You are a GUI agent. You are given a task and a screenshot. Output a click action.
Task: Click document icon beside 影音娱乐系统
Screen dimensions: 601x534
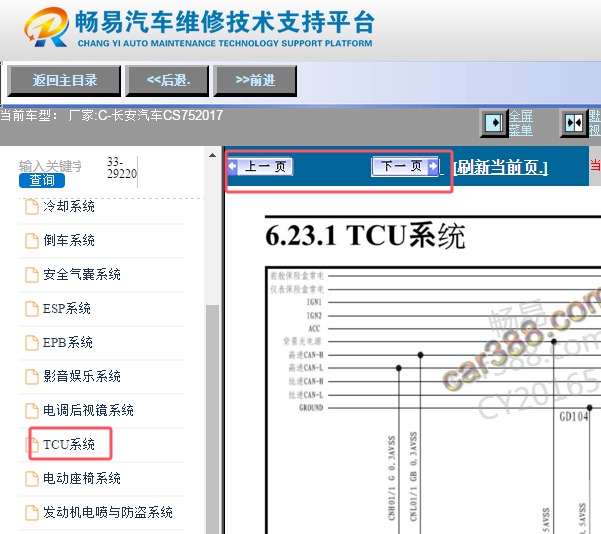pyautogui.click(x=32, y=377)
